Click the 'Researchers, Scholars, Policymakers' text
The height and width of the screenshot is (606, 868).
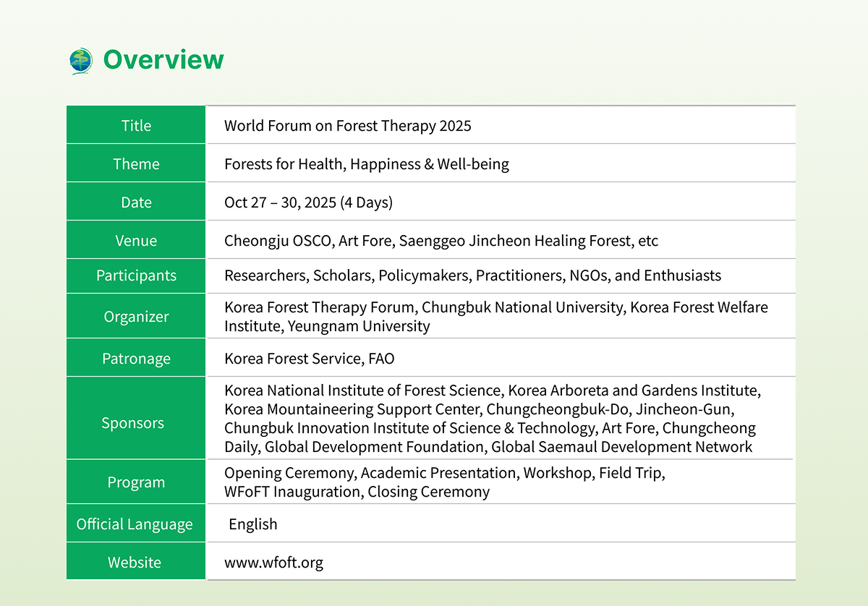(x=347, y=276)
